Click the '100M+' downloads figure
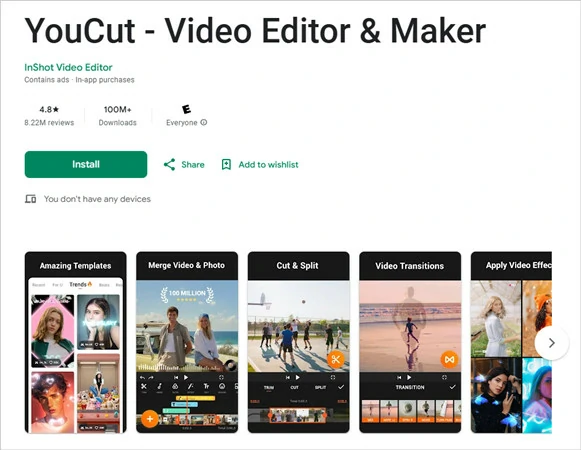Screen dimensions: 581x450 point(117,109)
